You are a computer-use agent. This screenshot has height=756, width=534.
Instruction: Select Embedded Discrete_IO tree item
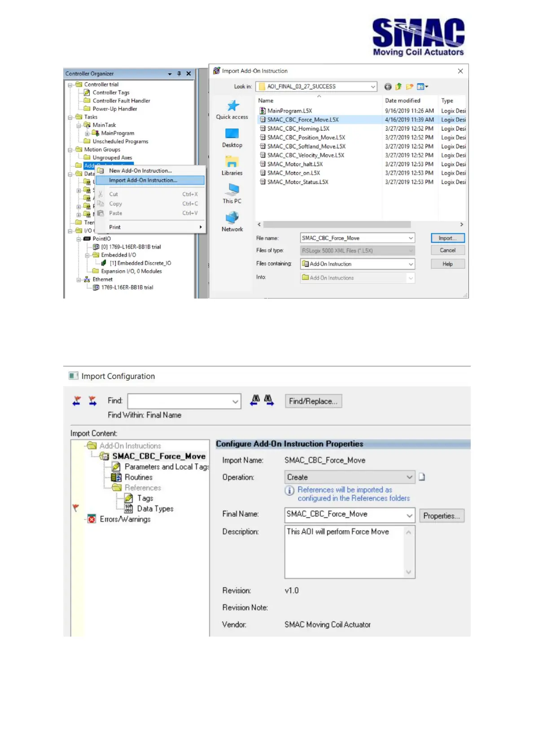[140, 264]
